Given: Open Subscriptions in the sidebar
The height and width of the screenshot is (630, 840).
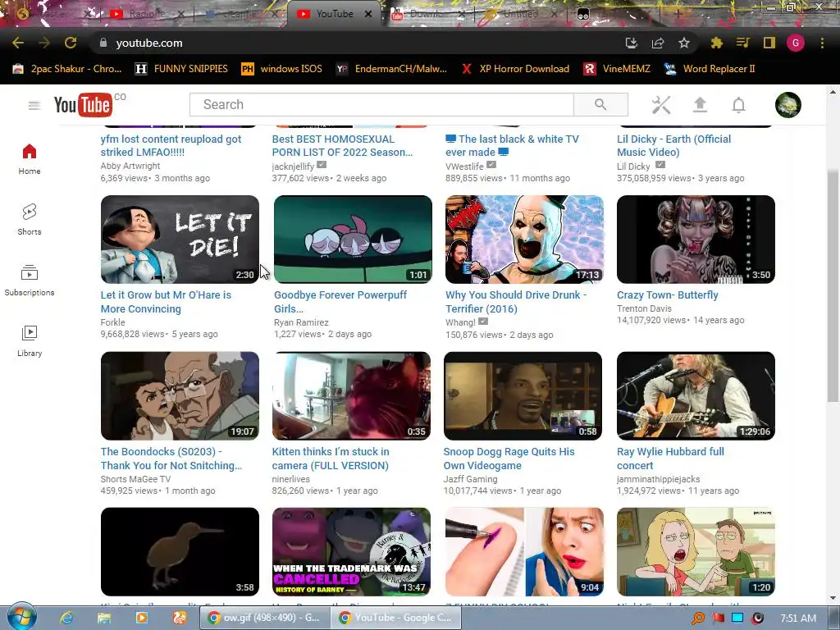Looking at the screenshot, I should [30, 281].
